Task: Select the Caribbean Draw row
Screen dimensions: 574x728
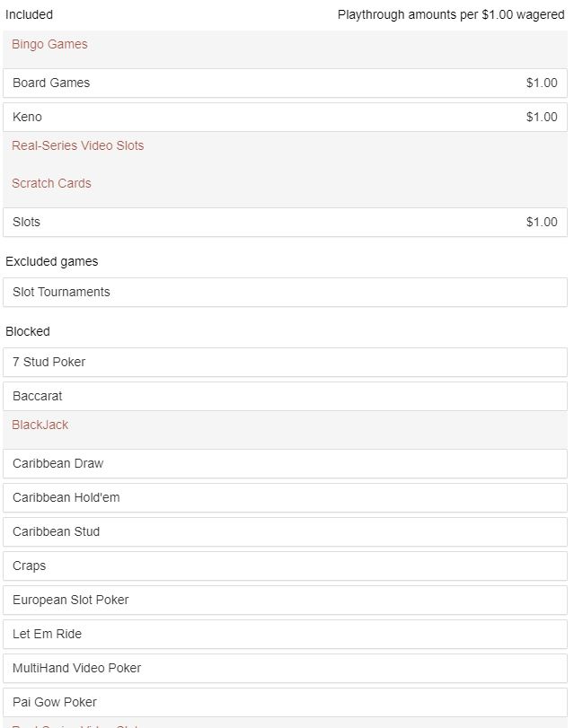Action: (285, 463)
